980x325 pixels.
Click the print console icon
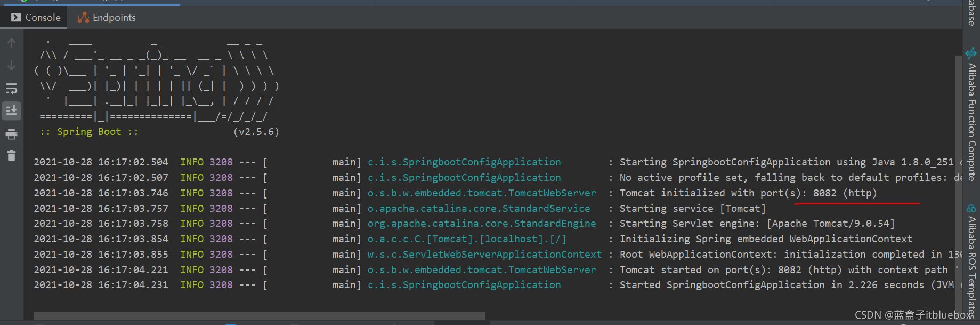[x=11, y=134]
